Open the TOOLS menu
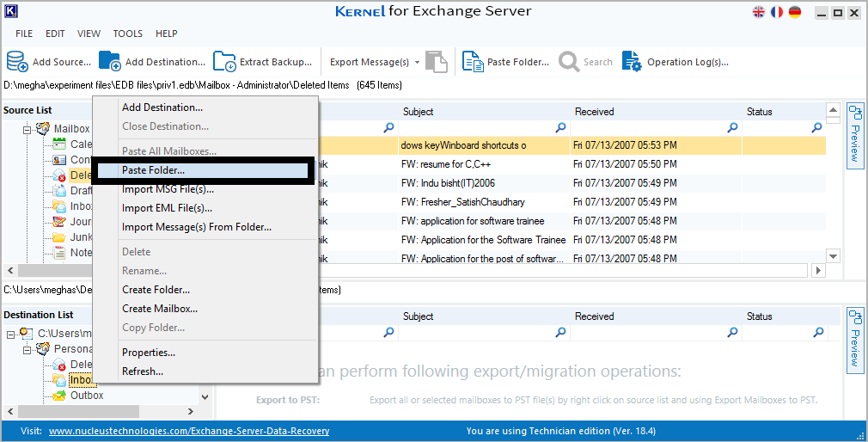868x442 pixels. pos(128,34)
